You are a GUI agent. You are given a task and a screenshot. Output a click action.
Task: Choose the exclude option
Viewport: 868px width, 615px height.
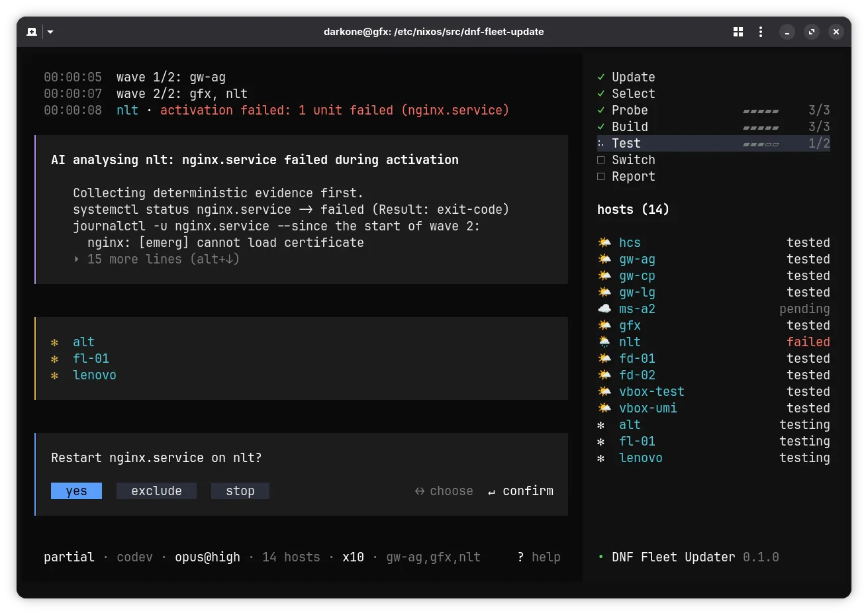coord(156,491)
